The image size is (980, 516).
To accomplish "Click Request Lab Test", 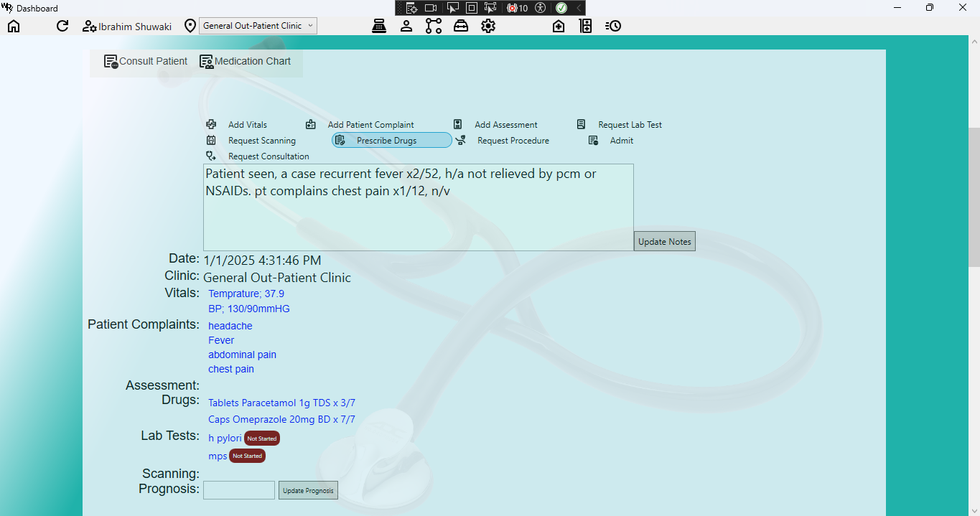I will [x=630, y=125].
